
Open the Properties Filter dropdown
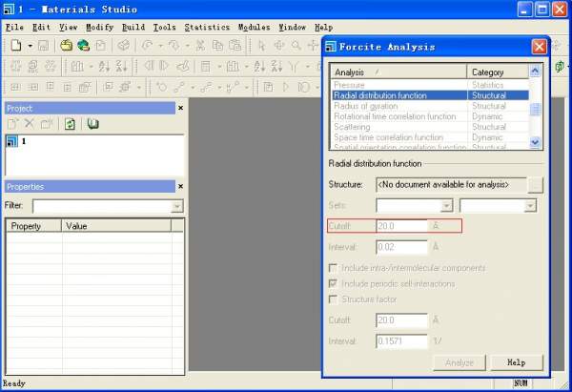(x=177, y=206)
